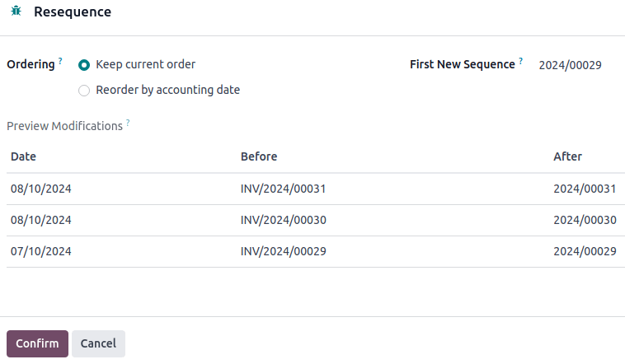625x364 pixels.
Task: Click the Preview Modifications help question mark
Action: (128, 123)
